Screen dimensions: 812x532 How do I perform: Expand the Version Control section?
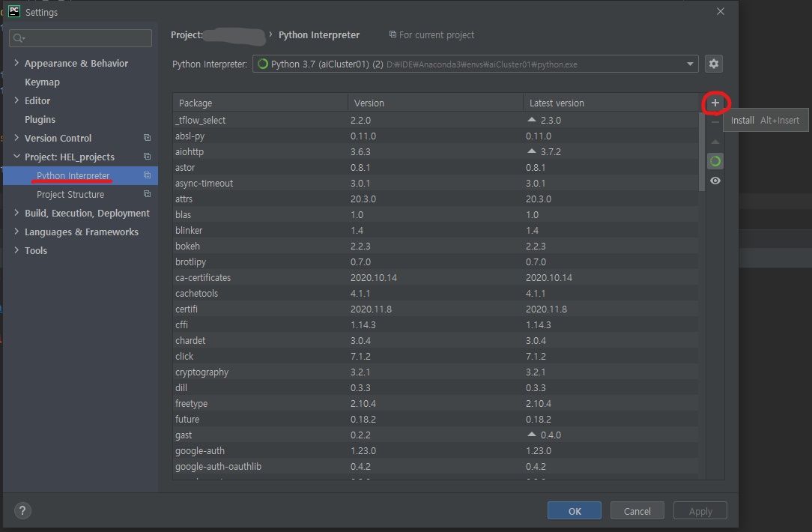(x=16, y=138)
